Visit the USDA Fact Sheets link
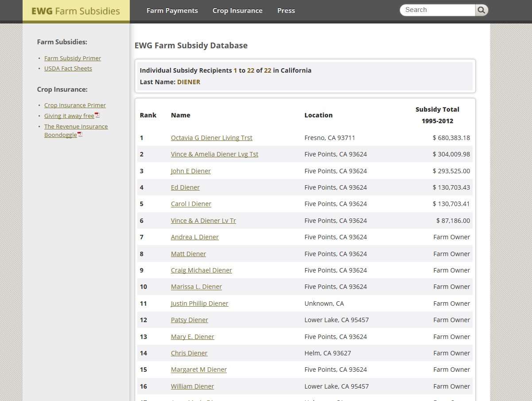 tap(68, 68)
